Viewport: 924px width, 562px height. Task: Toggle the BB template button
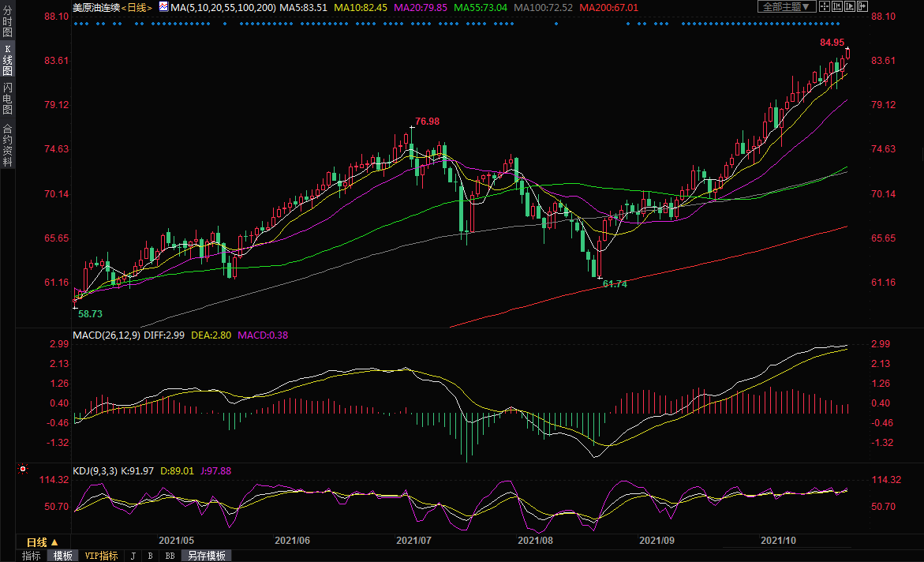click(x=170, y=556)
